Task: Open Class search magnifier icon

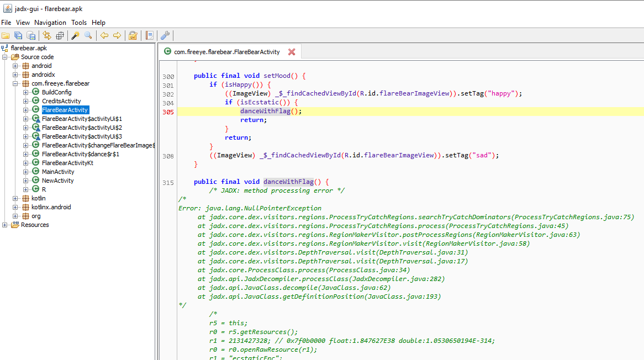Action: coord(88,36)
